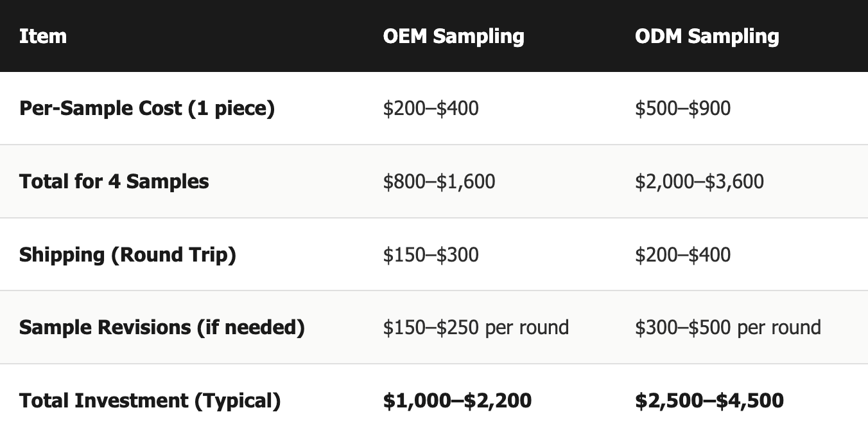Click the ODM Sampling column header
The width and height of the screenshot is (868, 437).
[707, 36]
